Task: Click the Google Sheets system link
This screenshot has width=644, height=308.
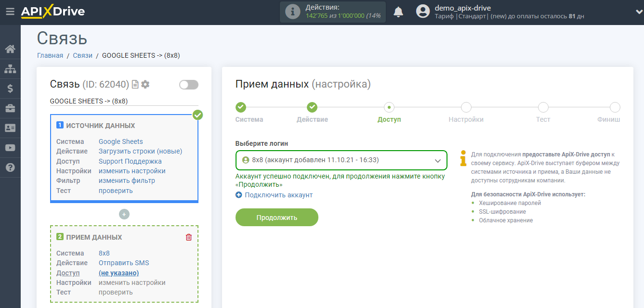Action: pos(121,141)
